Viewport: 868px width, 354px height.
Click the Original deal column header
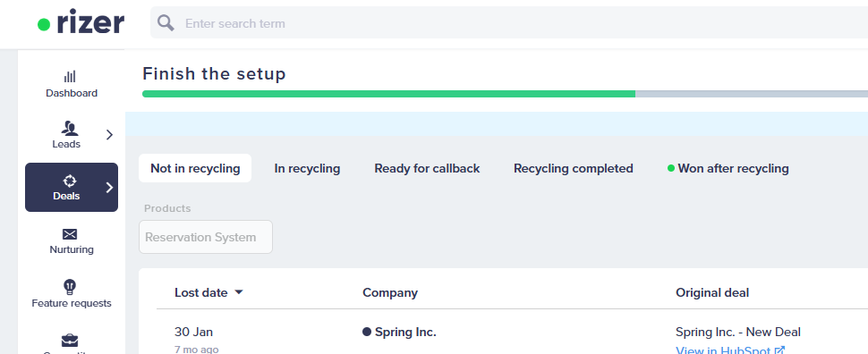tap(712, 292)
